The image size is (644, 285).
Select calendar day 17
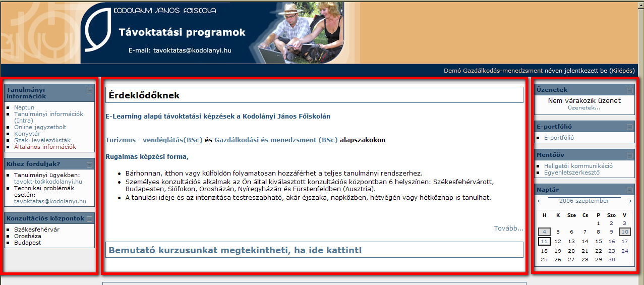pyautogui.click(x=625, y=242)
